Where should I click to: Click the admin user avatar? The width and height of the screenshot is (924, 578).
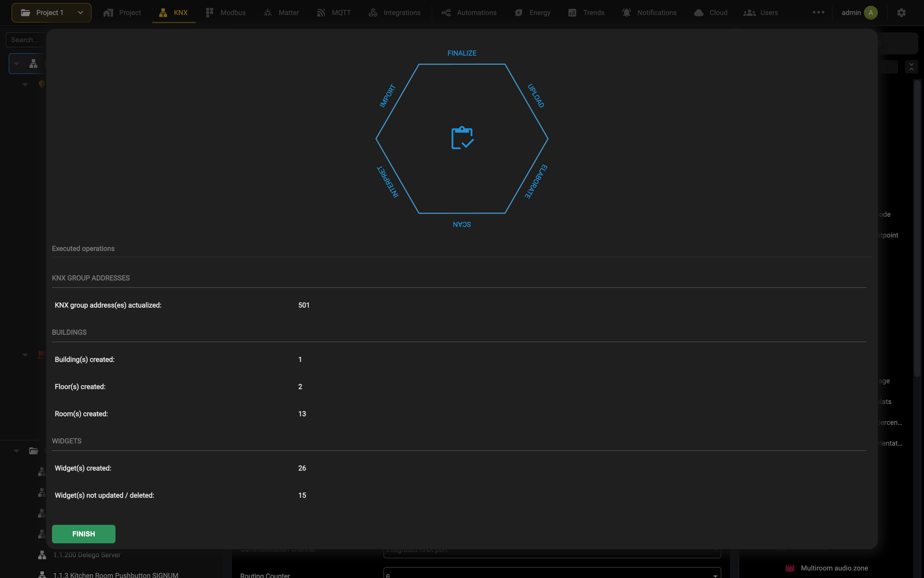tap(871, 13)
